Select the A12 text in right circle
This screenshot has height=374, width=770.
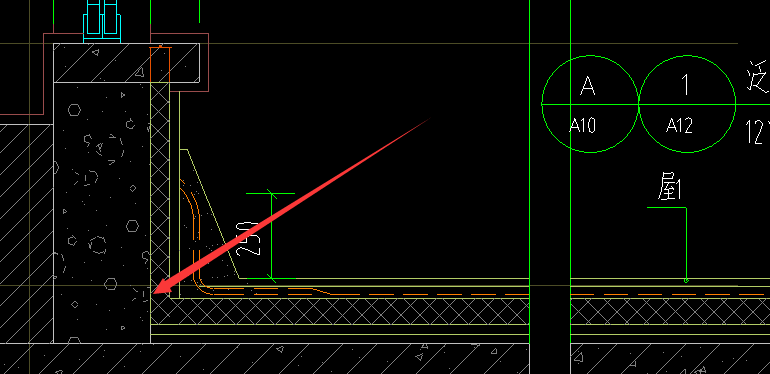pyautogui.click(x=680, y=126)
